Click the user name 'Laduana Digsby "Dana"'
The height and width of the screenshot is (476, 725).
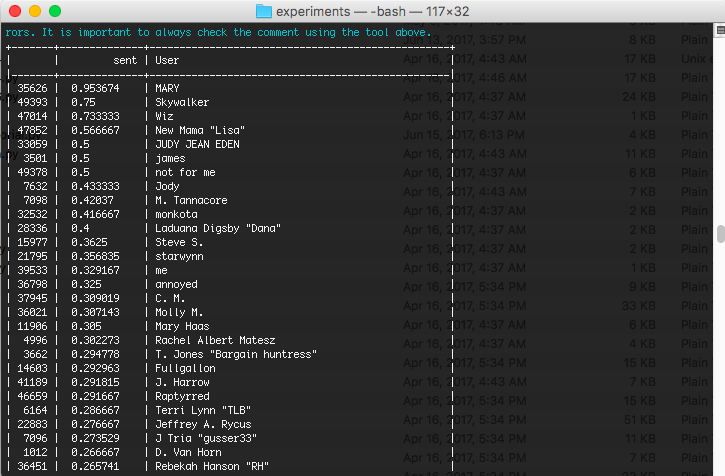click(218, 229)
